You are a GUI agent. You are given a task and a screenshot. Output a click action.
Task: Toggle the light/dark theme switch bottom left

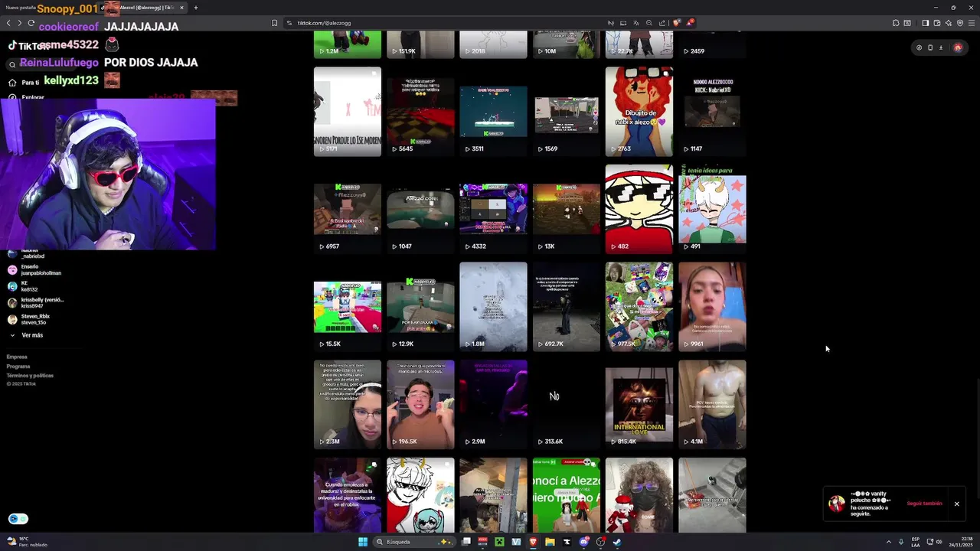pyautogui.click(x=18, y=519)
